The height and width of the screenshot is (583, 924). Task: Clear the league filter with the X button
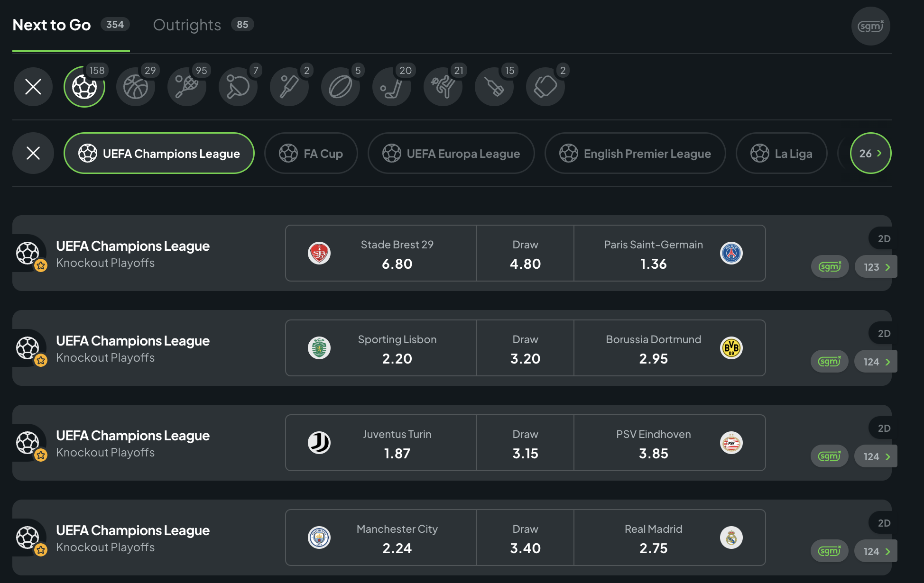coord(33,153)
